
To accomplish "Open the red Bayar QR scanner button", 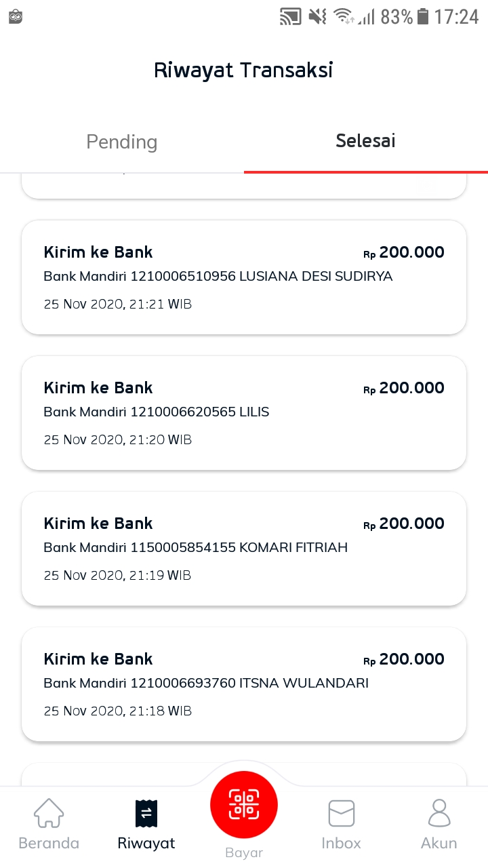I will click(x=244, y=805).
